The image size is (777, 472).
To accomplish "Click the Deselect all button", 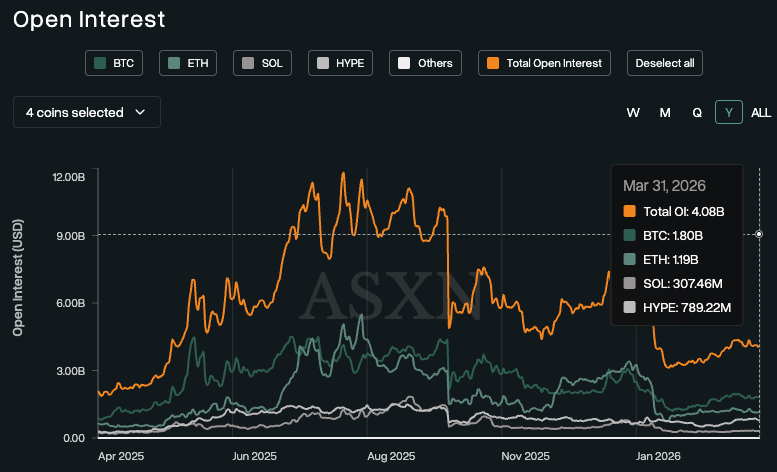I will (665, 63).
